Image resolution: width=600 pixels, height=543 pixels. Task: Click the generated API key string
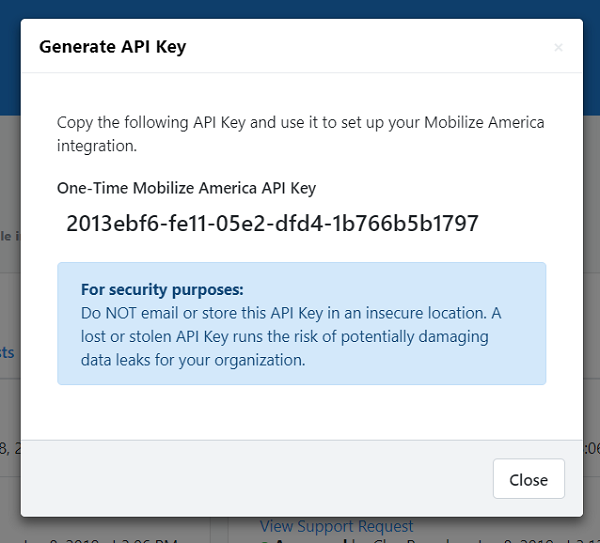coord(272,223)
